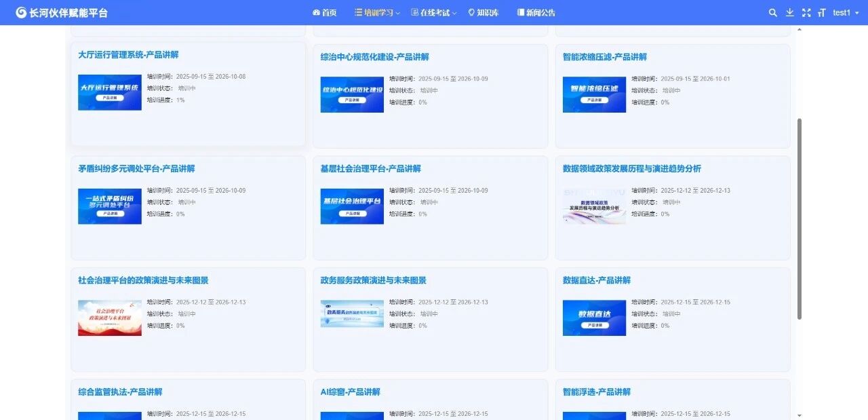Viewport: 868px width, 420px height.
Task: Open 大厅运行管理系统-产品讲解 course title
Action: tap(128, 55)
